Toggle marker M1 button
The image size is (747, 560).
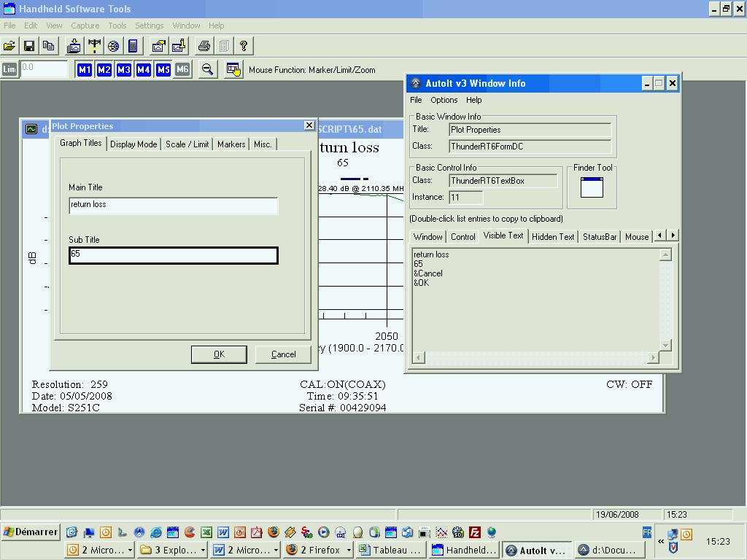coord(85,69)
